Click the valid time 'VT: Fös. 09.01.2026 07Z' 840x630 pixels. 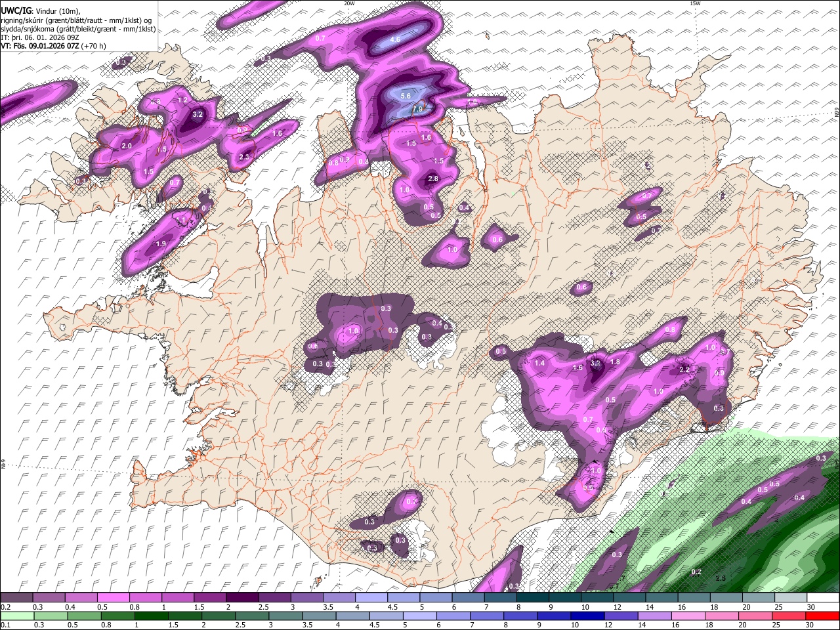click(x=40, y=46)
